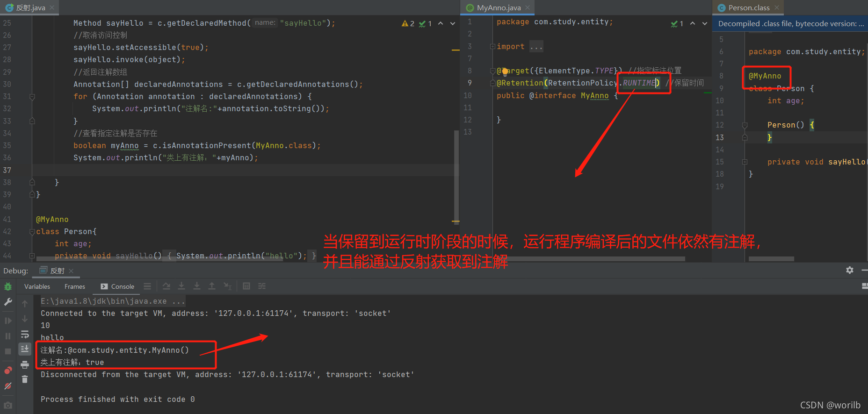Click the intention lightbulb at line 8
868x414 pixels.
point(505,71)
